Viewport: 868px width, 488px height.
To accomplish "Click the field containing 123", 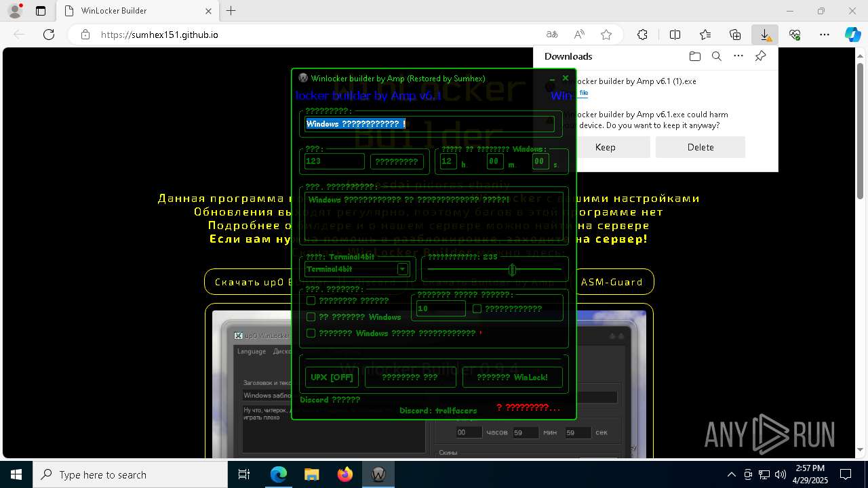I will coord(334,161).
